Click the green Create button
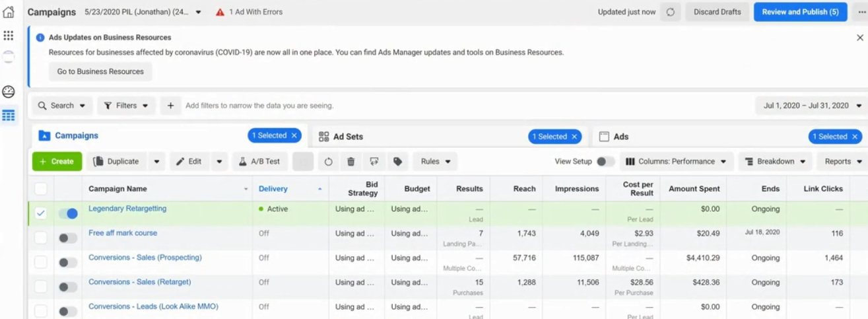The height and width of the screenshot is (319, 868). [x=57, y=161]
